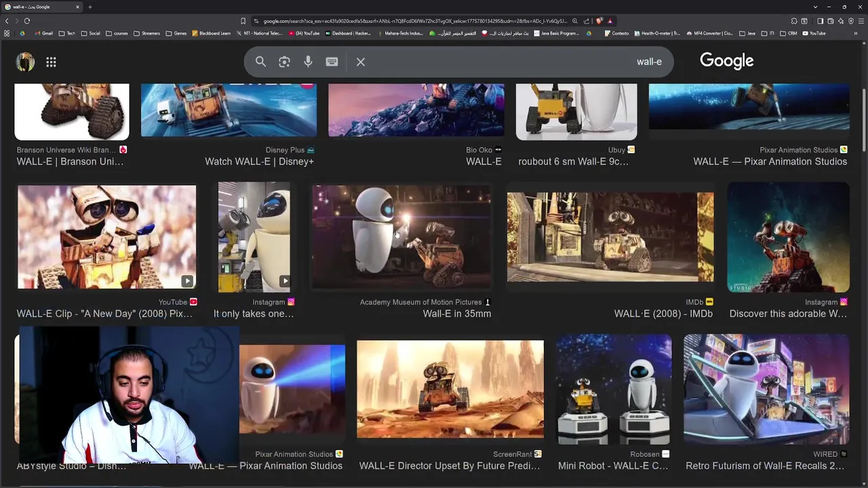Open the Gmail bookmark

coord(44,33)
